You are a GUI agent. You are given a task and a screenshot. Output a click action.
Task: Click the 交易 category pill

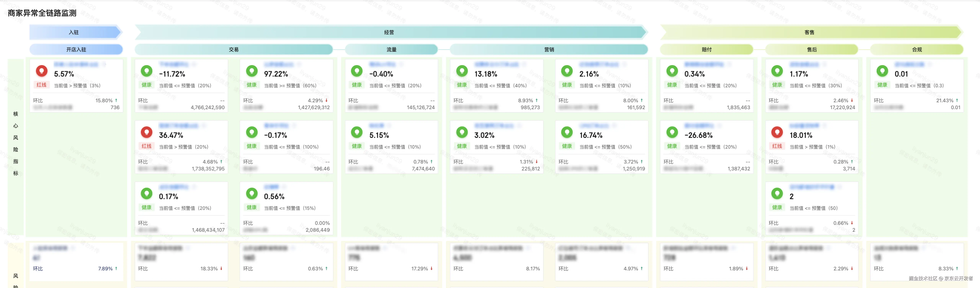[x=234, y=49]
